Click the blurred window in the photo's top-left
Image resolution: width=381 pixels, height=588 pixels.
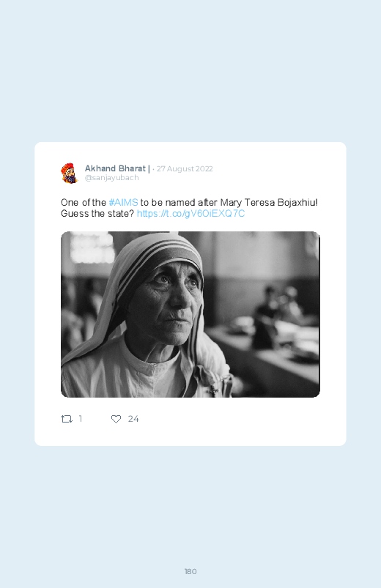[92, 248]
